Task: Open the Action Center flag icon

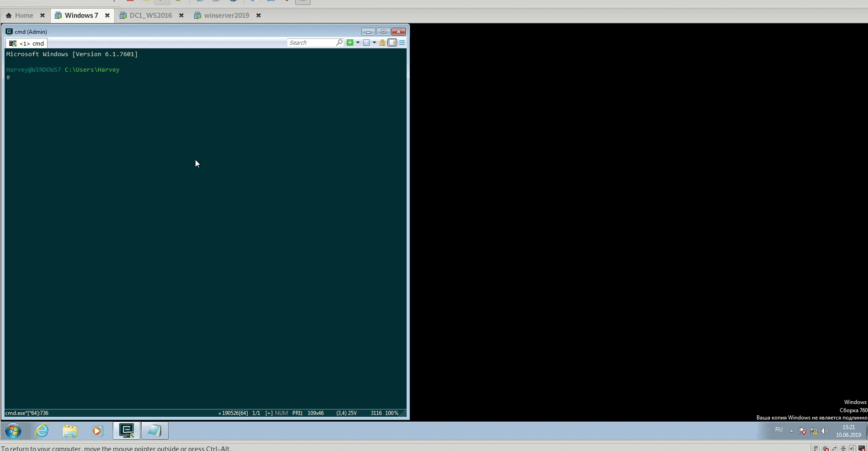Action: click(803, 431)
